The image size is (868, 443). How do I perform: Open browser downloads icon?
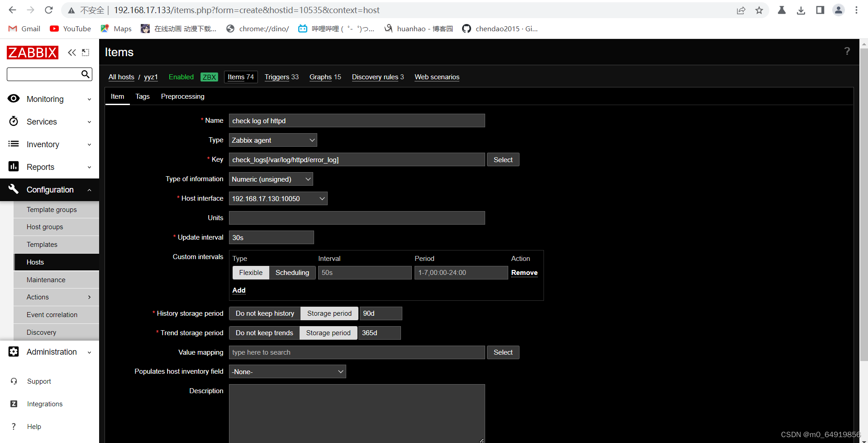click(x=801, y=10)
